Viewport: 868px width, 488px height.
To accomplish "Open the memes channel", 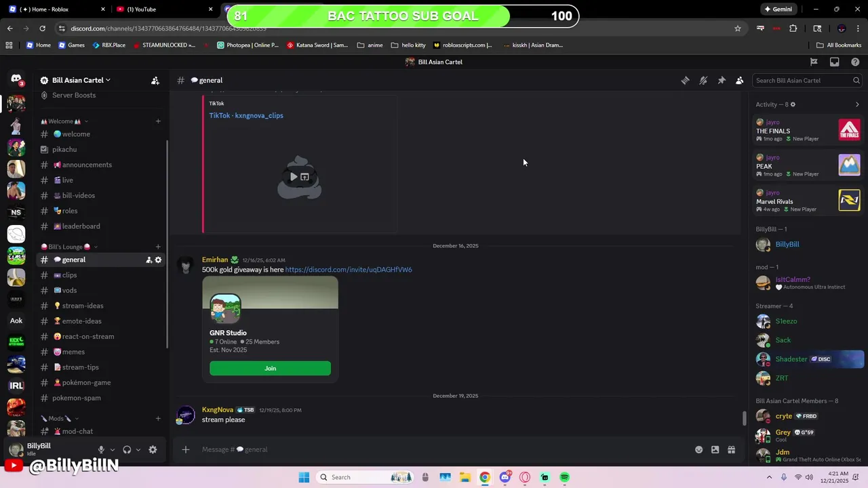I will (100, 352).
